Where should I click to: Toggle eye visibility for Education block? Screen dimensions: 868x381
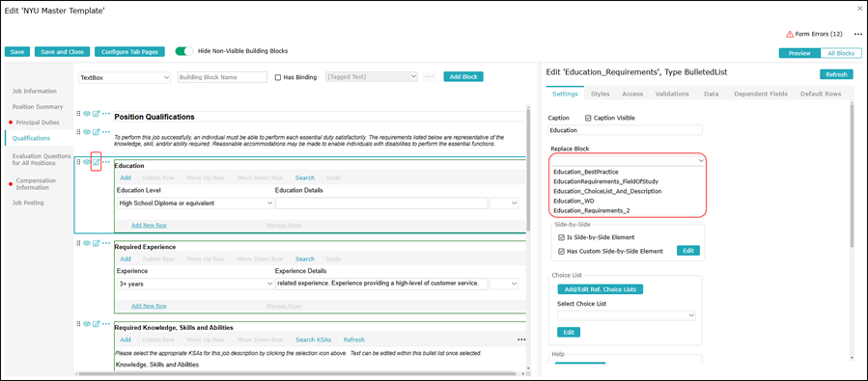pyautogui.click(x=87, y=161)
